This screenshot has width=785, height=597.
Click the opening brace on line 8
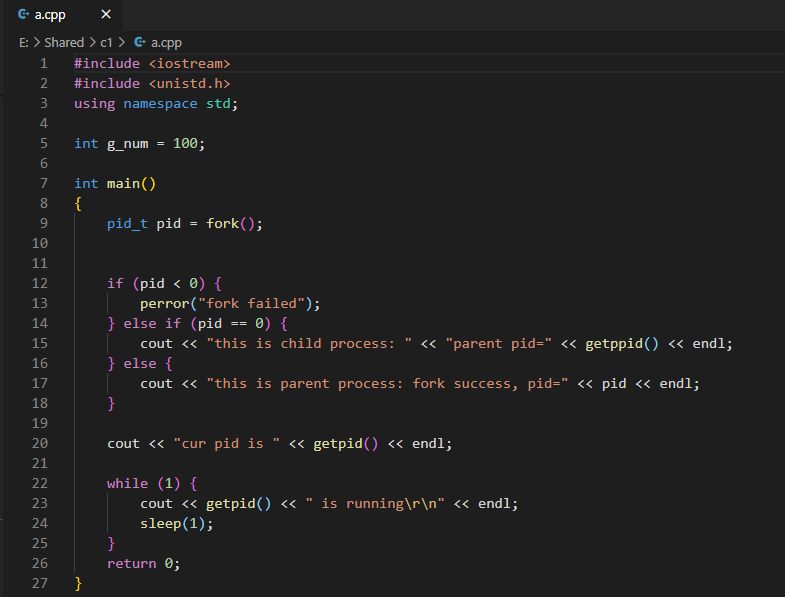point(78,204)
